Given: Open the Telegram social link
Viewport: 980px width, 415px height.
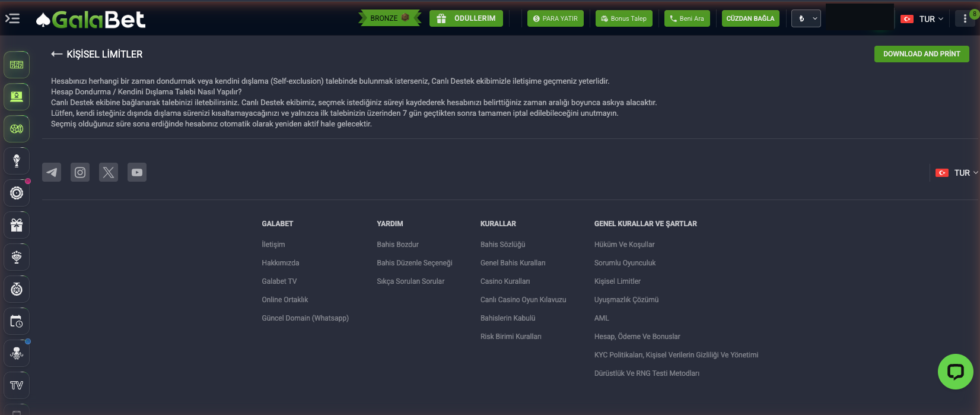Looking at the screenshot, I should (x=52, y=172).
